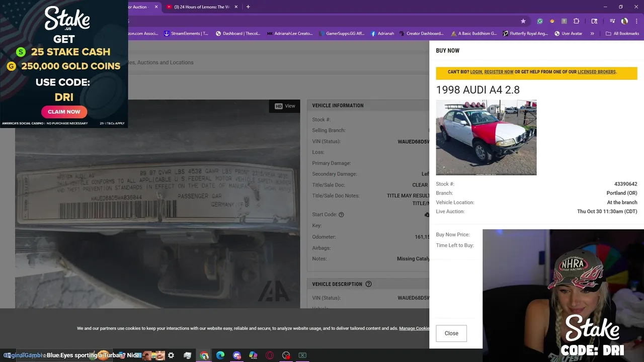Open the StreamElements bookmark
Image resolution: width=644 pixels, height=362 pixels.
pyautogui.click(x=186, y=34)
